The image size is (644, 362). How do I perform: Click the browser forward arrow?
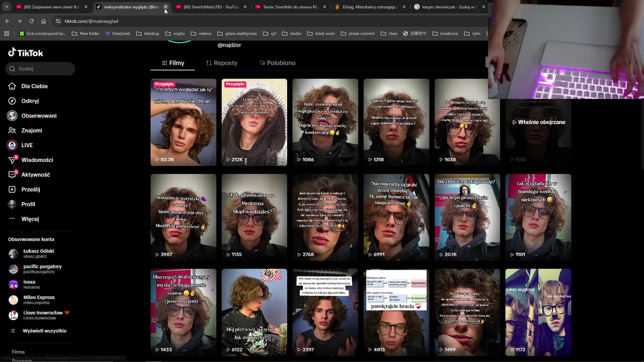(19, 21)
